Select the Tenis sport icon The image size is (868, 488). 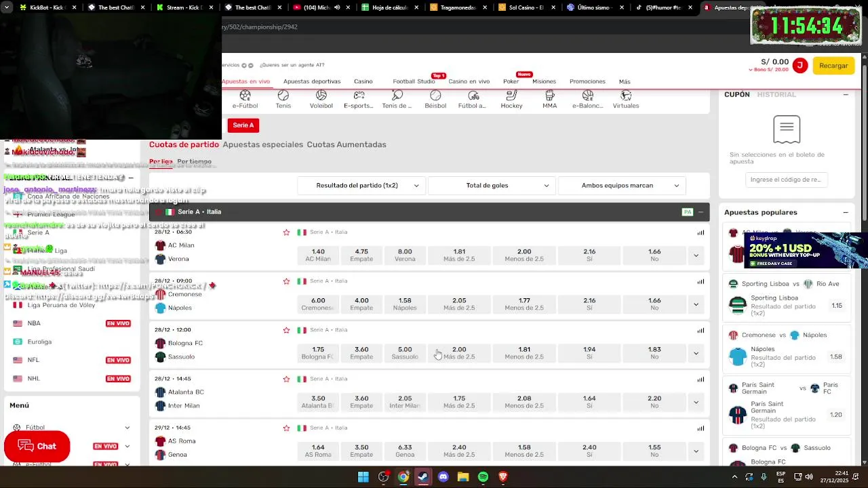[283, 100]
